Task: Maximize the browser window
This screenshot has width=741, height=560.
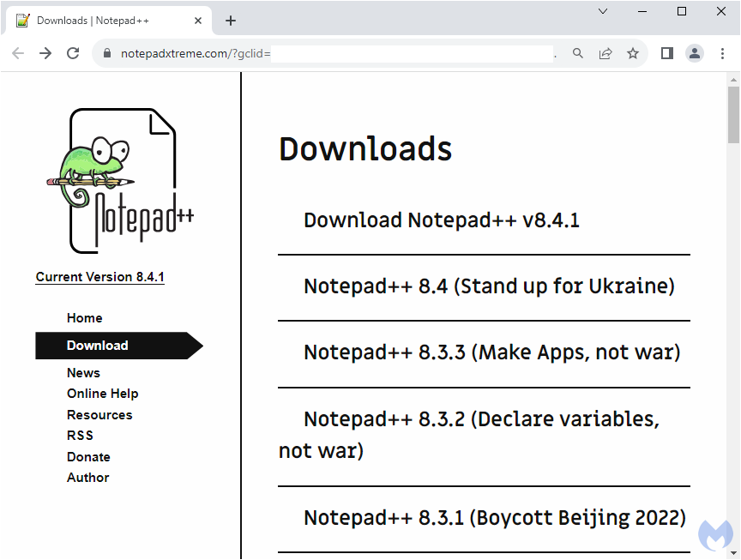Action: pyautogui.click(x=682, y=11)
